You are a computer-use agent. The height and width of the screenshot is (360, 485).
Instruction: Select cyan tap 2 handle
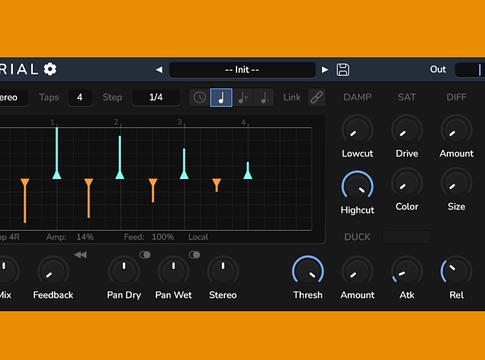[120, 174]
